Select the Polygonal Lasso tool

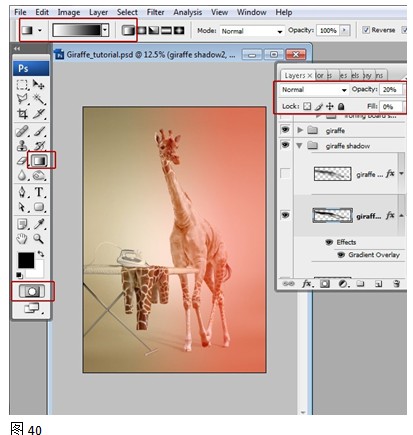(x=22, y=99)
